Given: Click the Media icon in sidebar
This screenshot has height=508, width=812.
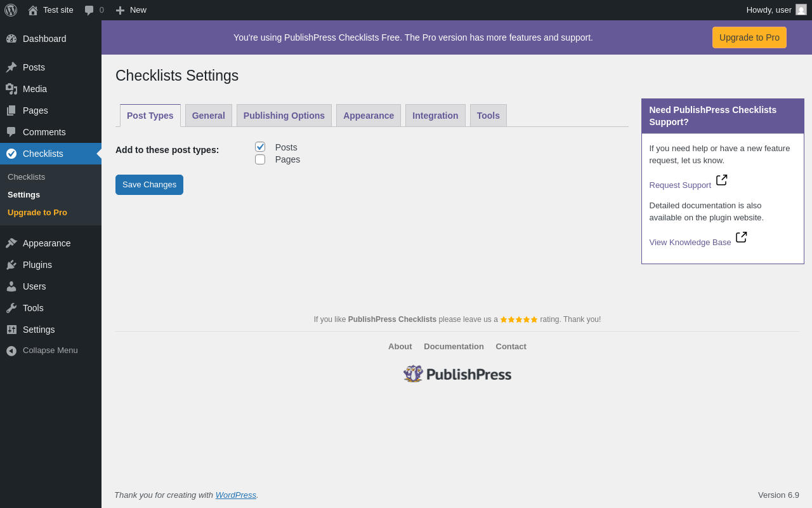Looking at the screenshot, I should pyautogui.click(x=11, y=89).
